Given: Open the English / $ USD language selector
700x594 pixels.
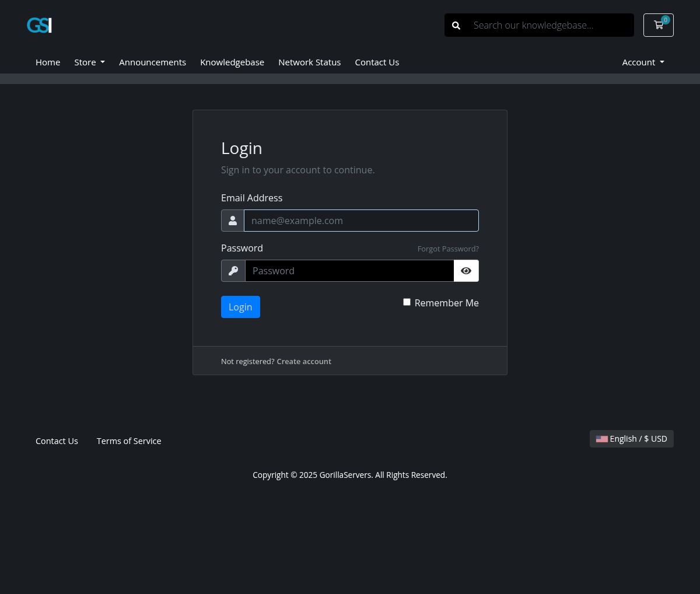Looking at the screenshot, I should pos(632,439).
